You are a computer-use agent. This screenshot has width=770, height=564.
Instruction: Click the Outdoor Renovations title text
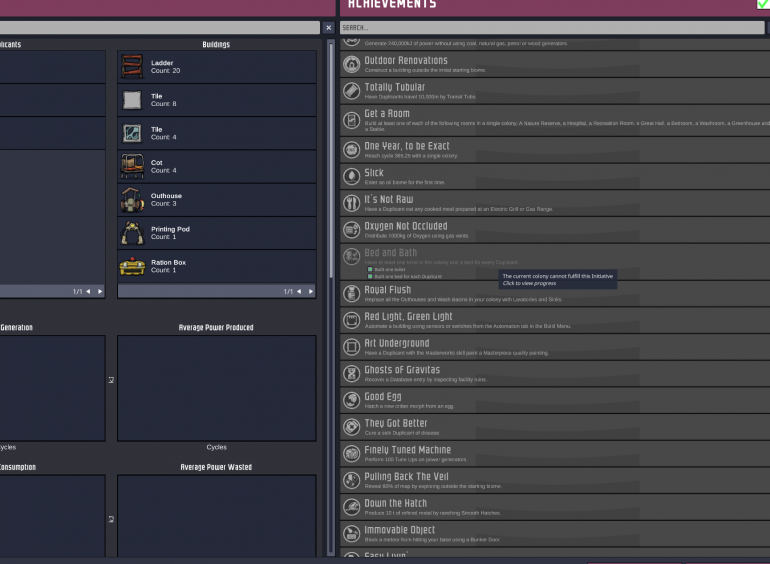pyautogui.click(x=406, y=61)
